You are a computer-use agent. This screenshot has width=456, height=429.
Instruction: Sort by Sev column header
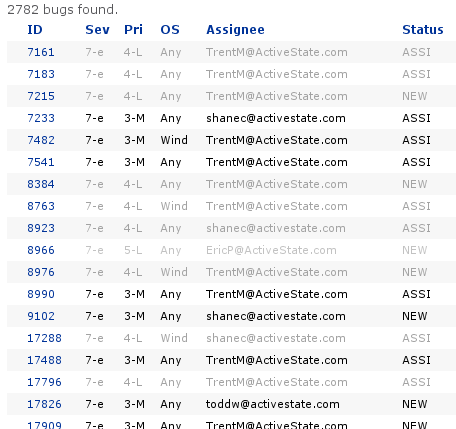(97, 30)
